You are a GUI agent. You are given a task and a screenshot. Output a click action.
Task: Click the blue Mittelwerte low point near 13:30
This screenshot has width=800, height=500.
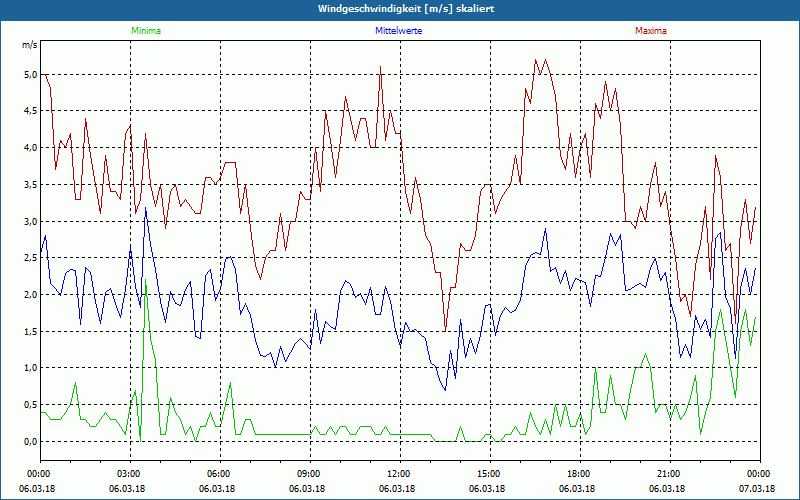click(x=445, y=390)
